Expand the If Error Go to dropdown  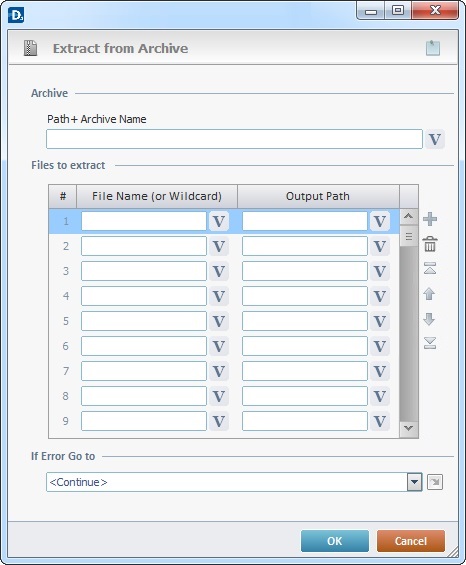pos(414,482)
